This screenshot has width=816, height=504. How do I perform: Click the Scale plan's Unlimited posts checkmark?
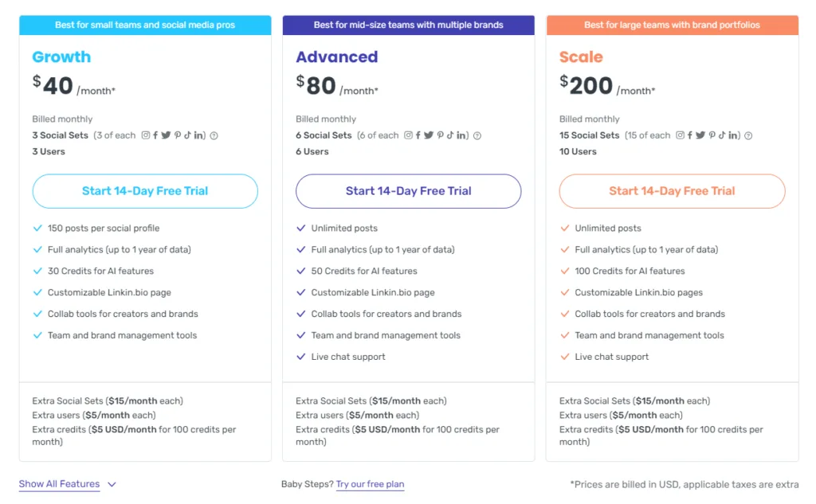pos(565,229)
